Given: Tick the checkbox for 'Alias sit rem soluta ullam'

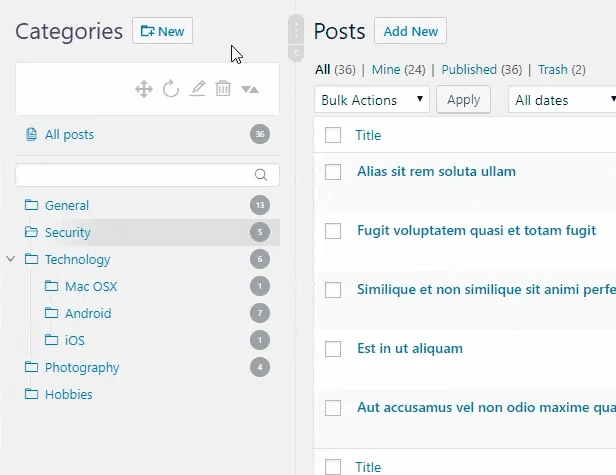Looking at the screenshot, I should coord(333,172).
